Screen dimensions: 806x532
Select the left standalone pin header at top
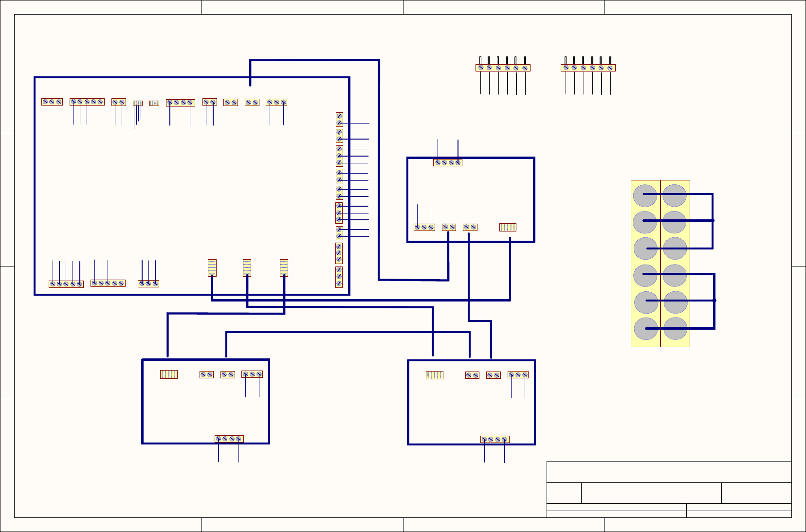click(503, 68)
